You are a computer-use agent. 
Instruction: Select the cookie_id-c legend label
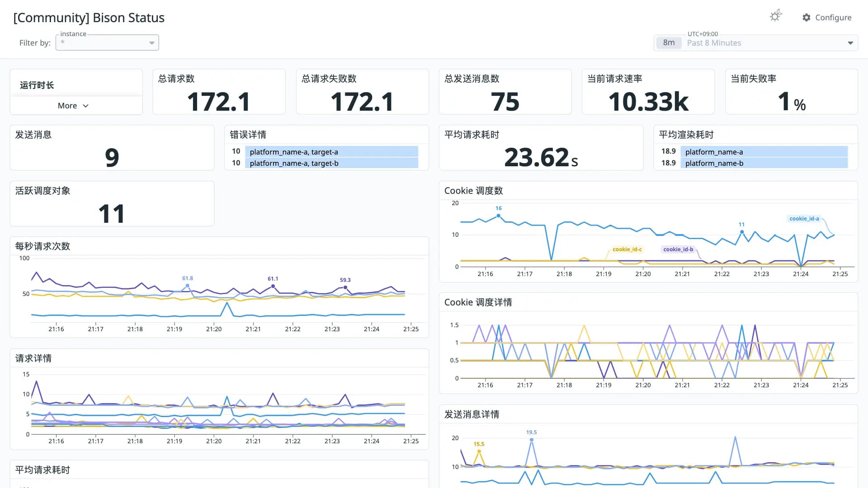627,249
